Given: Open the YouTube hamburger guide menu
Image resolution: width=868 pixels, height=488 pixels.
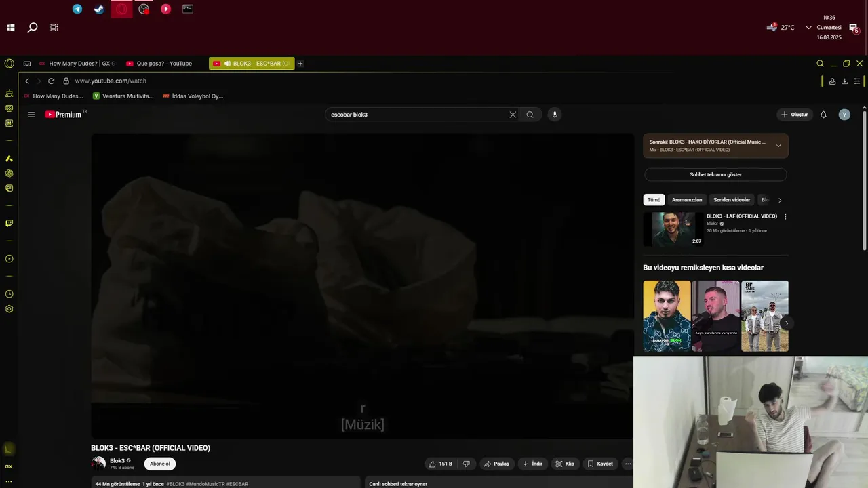Looking at the screenshot, I should (31, 115).
